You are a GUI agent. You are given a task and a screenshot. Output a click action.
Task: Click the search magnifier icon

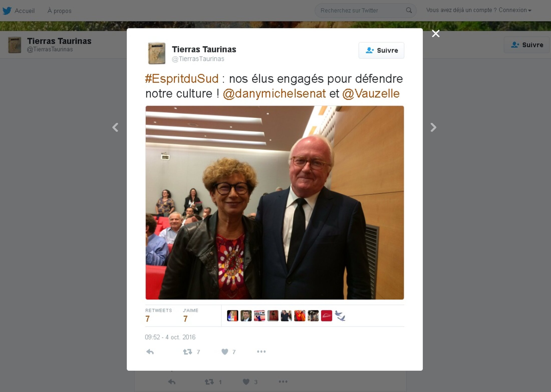pos(409,10)
